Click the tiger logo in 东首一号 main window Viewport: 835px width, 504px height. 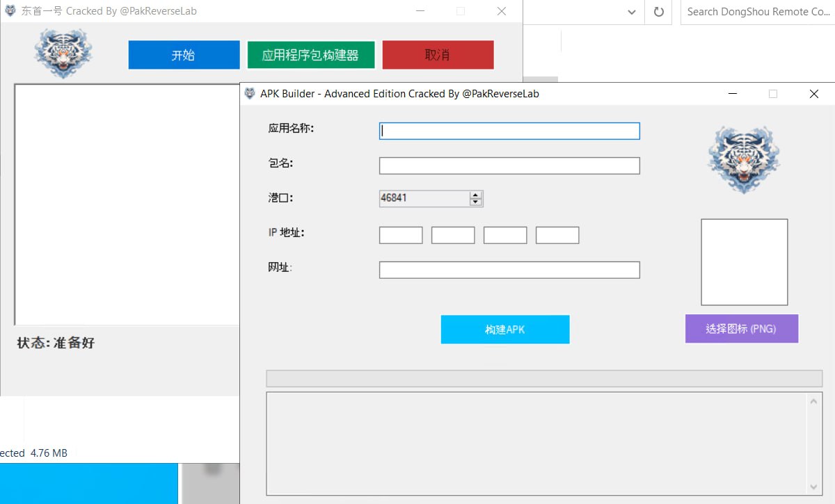point(63,54)
